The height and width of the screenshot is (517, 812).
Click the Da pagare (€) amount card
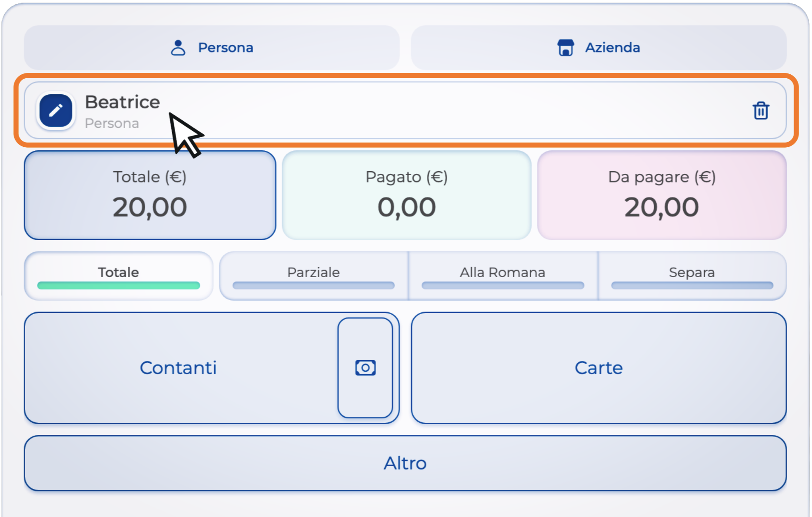pyautogui.click(x=662, y=196)
